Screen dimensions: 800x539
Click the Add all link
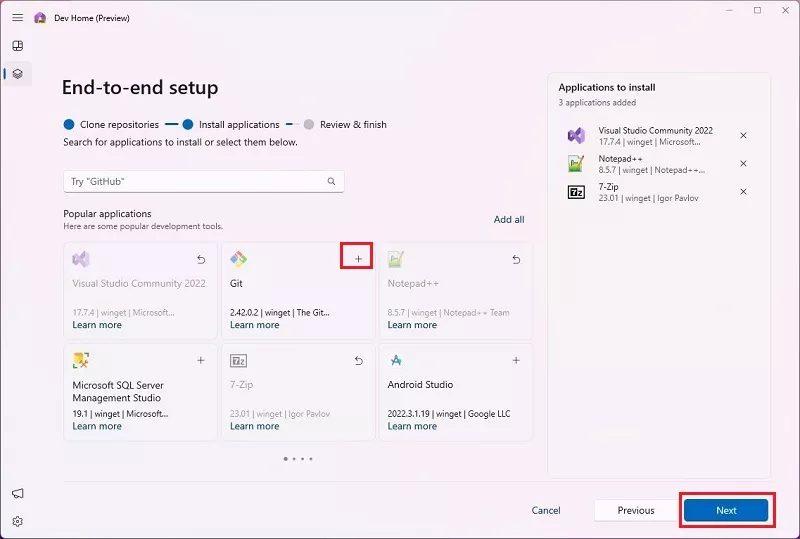click(x=508, y=219)
